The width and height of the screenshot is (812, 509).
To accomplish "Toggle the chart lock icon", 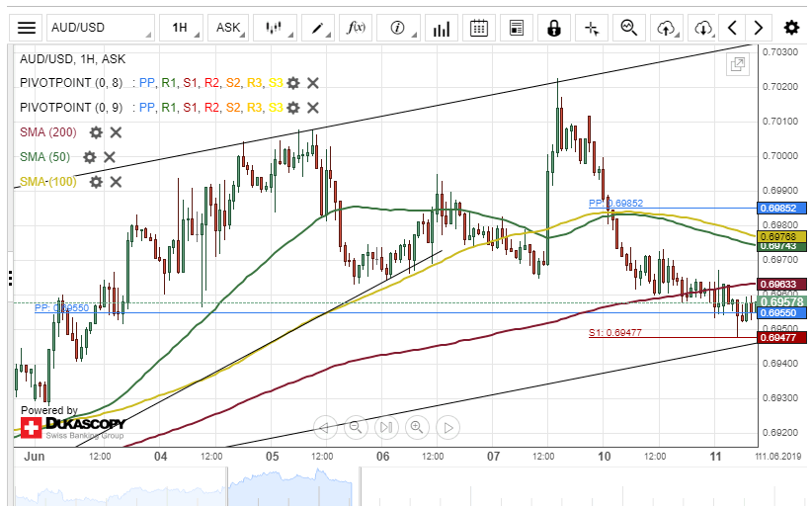I will pos(553,28).
